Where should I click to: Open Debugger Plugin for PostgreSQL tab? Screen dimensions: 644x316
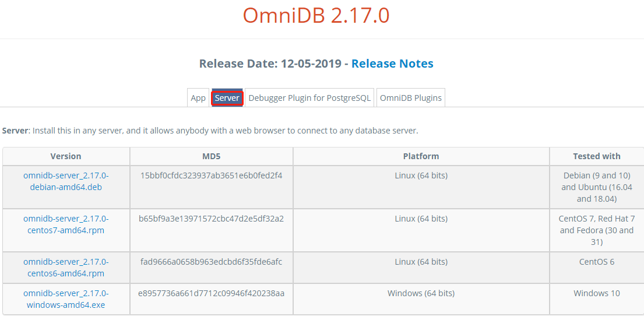309,98
